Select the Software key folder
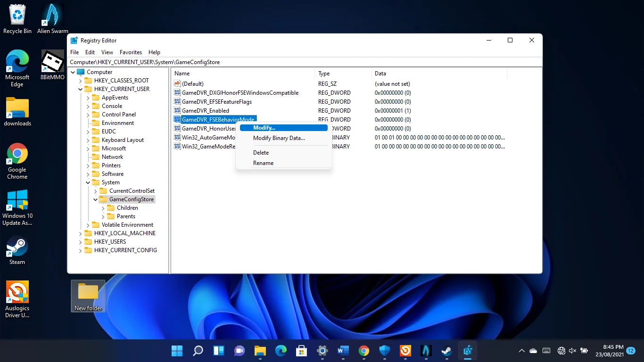The height and width of the screenshot is (362, 644). [113, 174]
